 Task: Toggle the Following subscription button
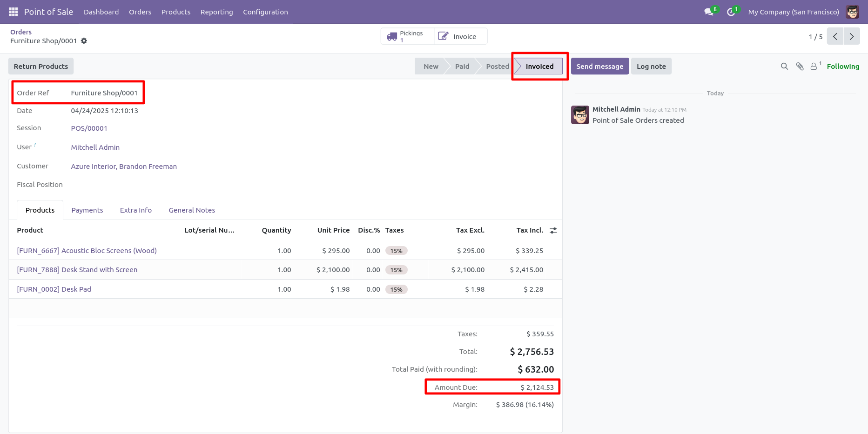843,67
